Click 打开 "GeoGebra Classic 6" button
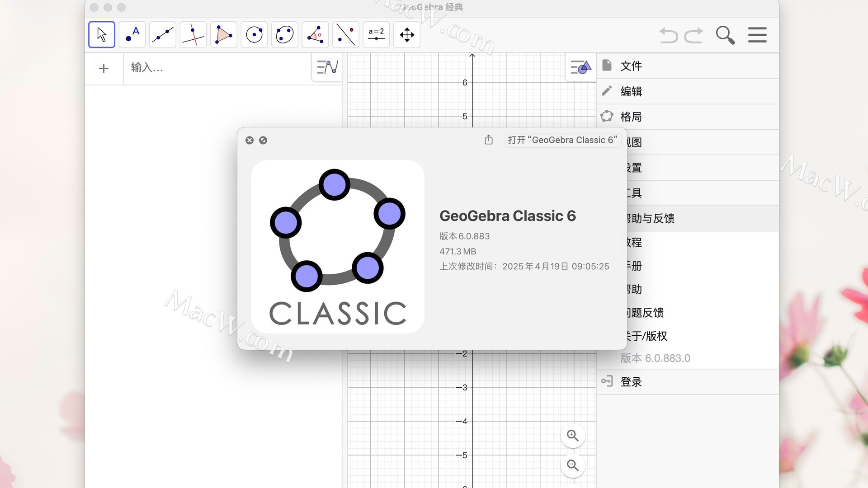The height and width of the screenshot is (488, 868). (562, 140)
